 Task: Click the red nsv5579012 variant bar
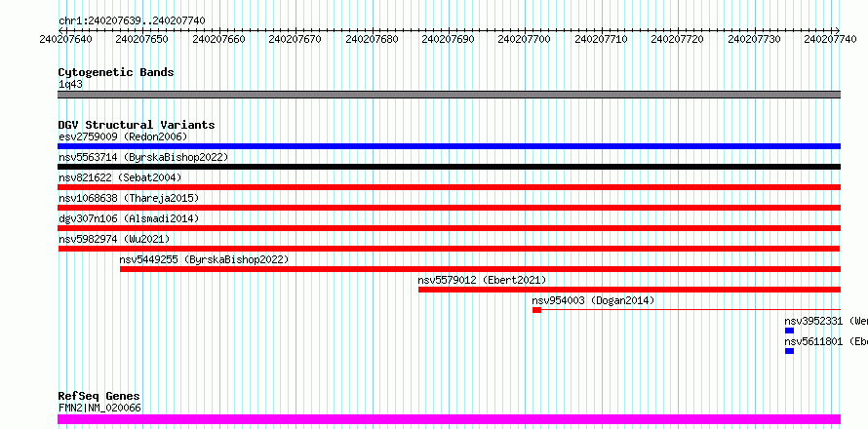pos(629,290)
